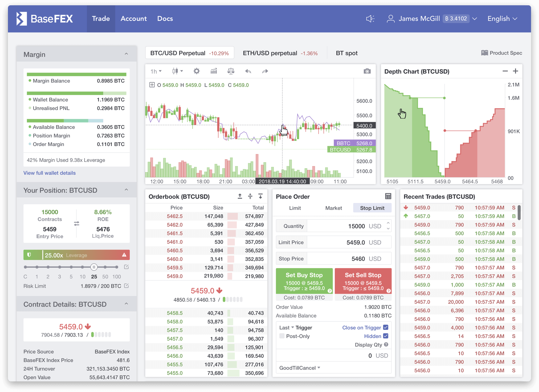539x392 pixels.
Task: Open the Docs menu
Action: [x=165, y=19]
